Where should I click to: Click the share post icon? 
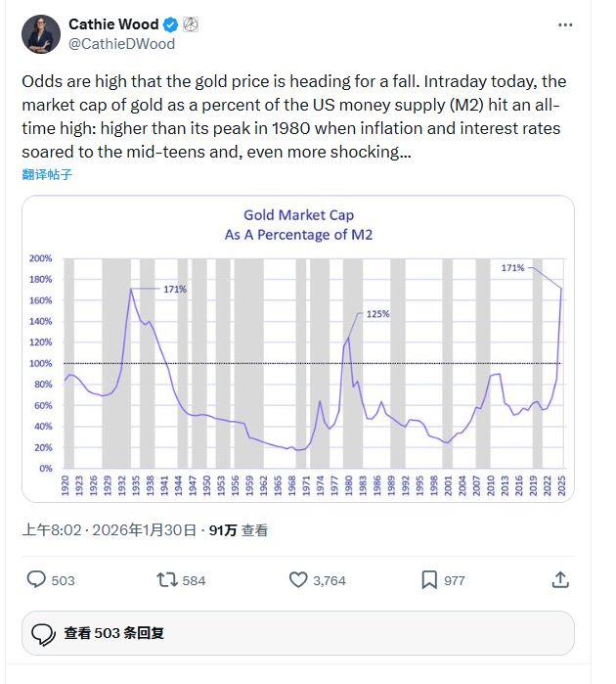coord(560,579)
